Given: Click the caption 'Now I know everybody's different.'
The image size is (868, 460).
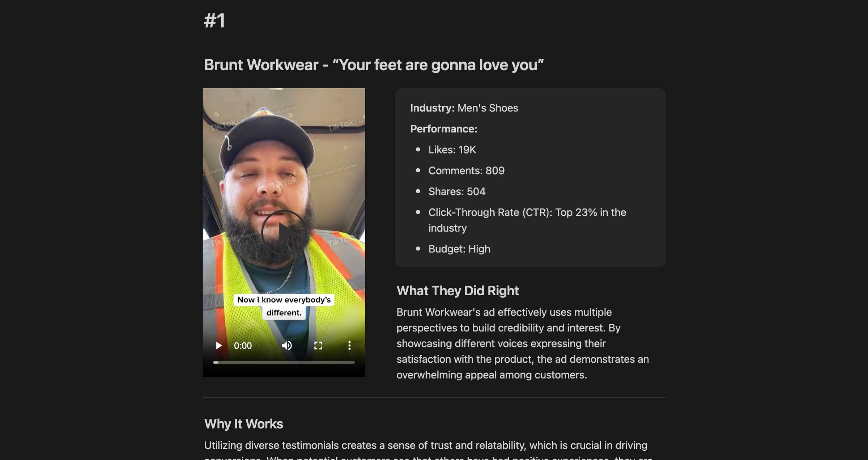Looking at the screenshot, I should [x=284, y=306].
